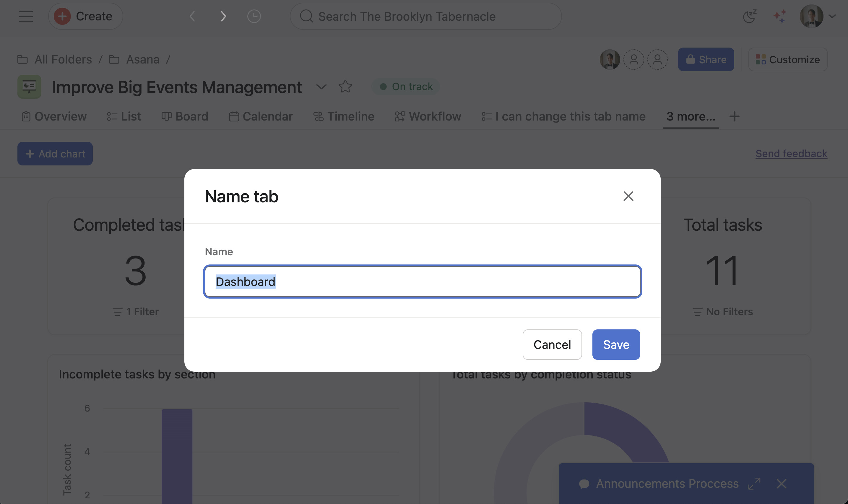
Task: Save the tab name
Action: (x=616, y=344)
